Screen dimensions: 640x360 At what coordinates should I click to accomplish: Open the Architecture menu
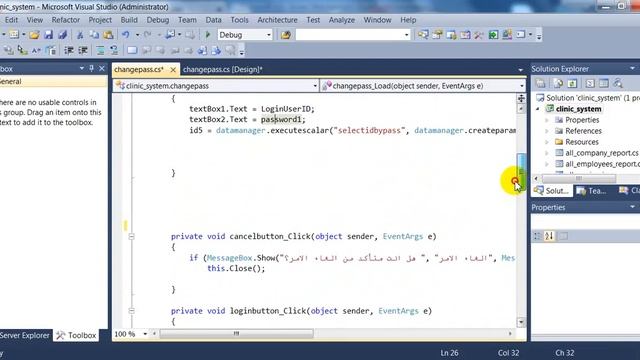(277, 20)
